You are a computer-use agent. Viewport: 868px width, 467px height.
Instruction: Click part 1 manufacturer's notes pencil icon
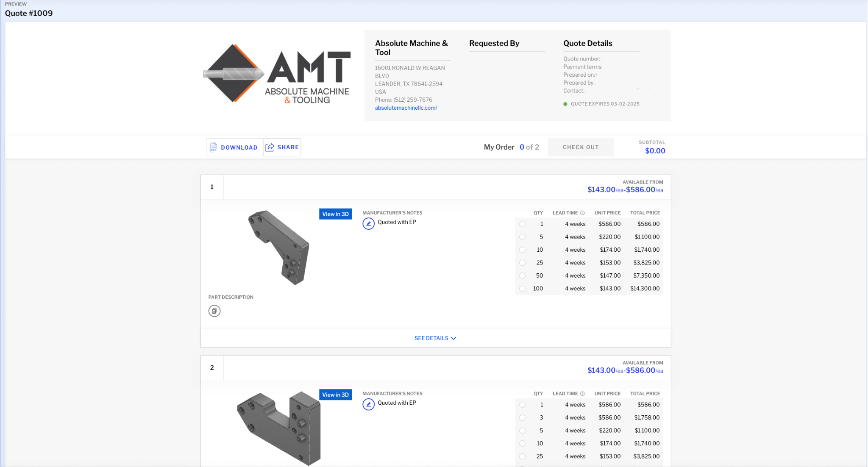(x=368, y=223)
